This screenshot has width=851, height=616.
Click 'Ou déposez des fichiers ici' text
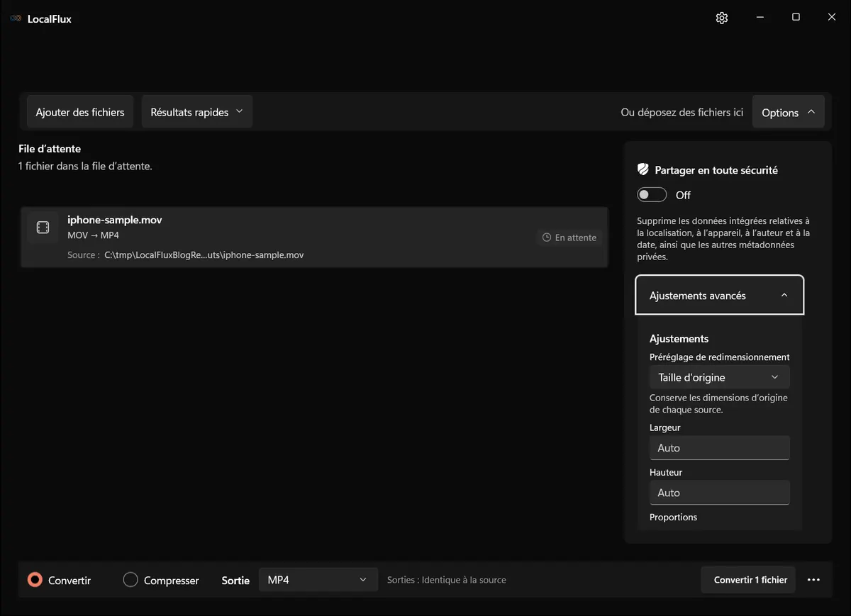[682, 112]
